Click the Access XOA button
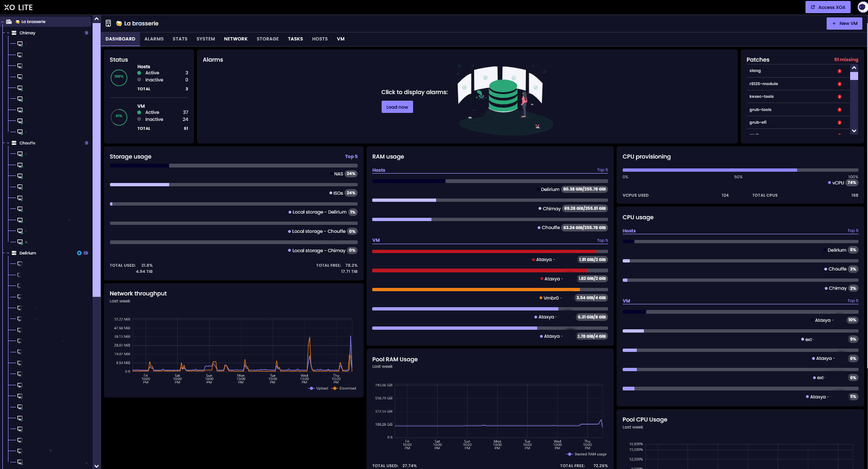Screen dimensions: 868x469 point(828,7)
